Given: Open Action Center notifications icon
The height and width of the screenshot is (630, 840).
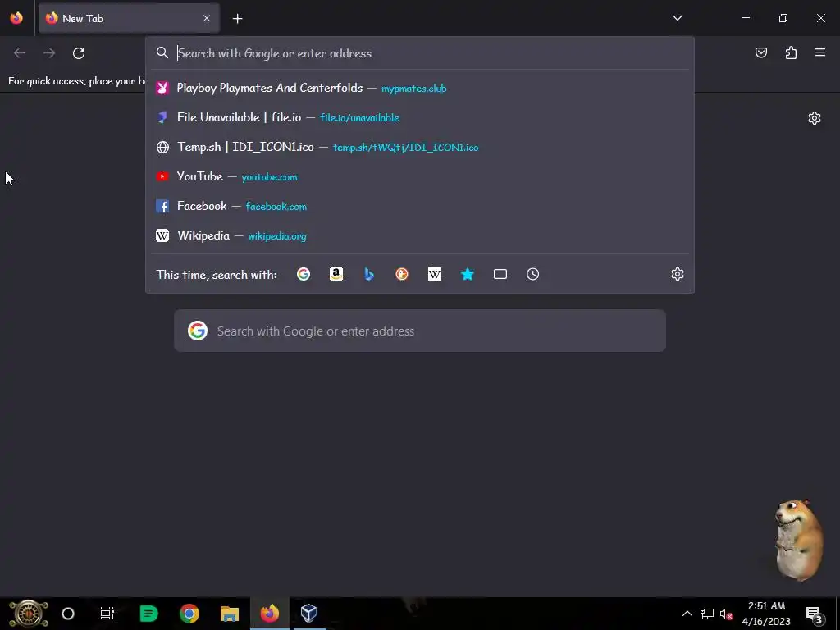Looking at the screenshot, I should pos(815,614).
